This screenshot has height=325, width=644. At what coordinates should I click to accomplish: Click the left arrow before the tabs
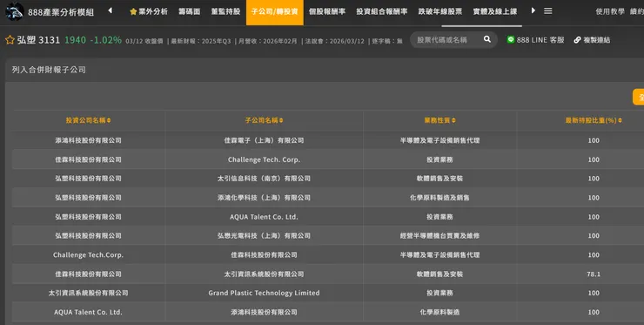110,10
